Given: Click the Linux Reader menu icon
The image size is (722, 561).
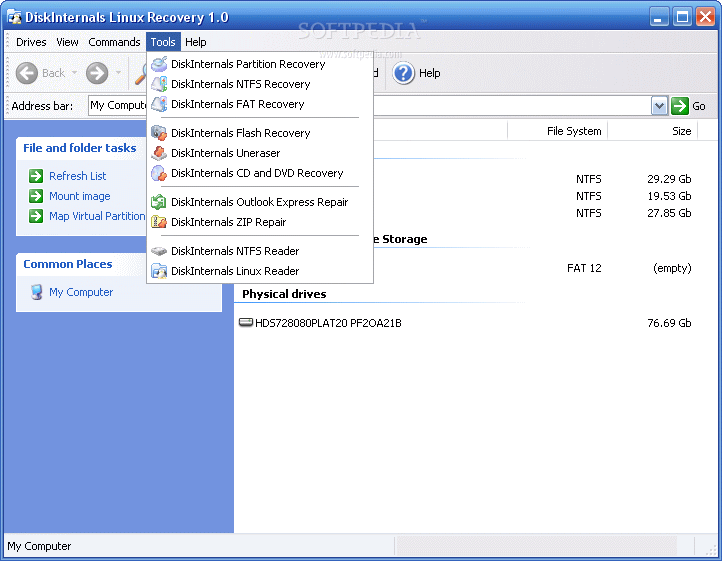Looking at the screenshot, I should (x=159, y=271).
